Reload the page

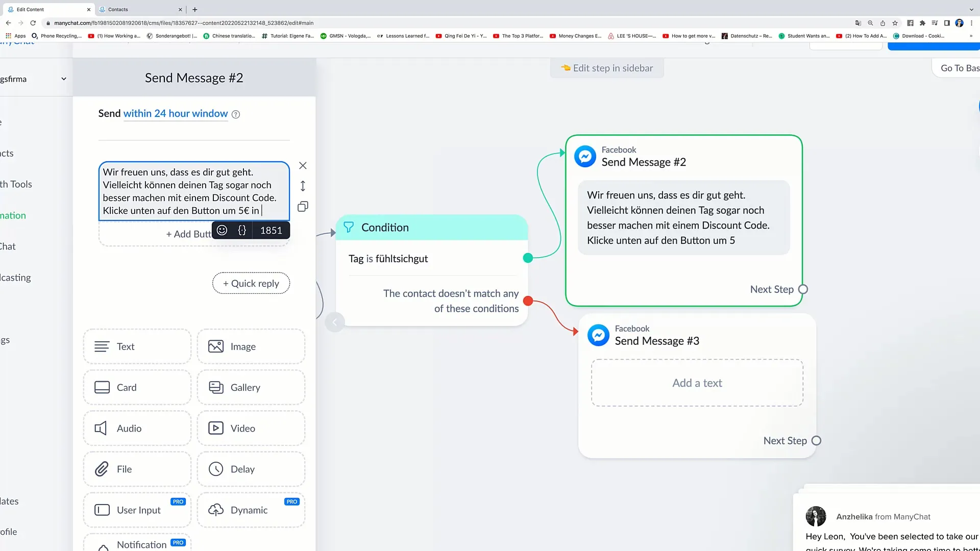33,23
